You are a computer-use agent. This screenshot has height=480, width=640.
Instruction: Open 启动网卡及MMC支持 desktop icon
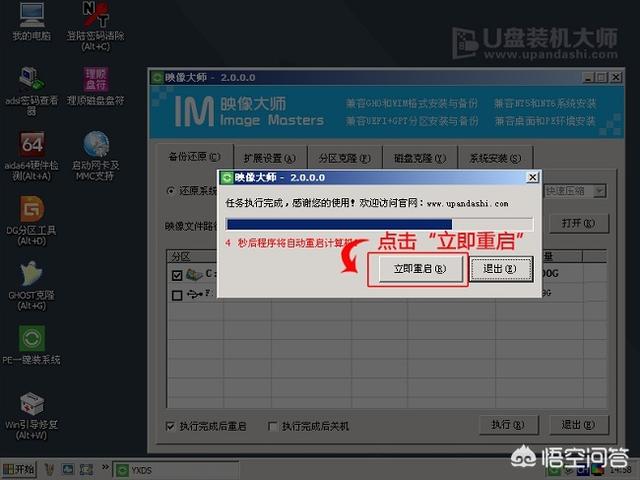point(96,156)
